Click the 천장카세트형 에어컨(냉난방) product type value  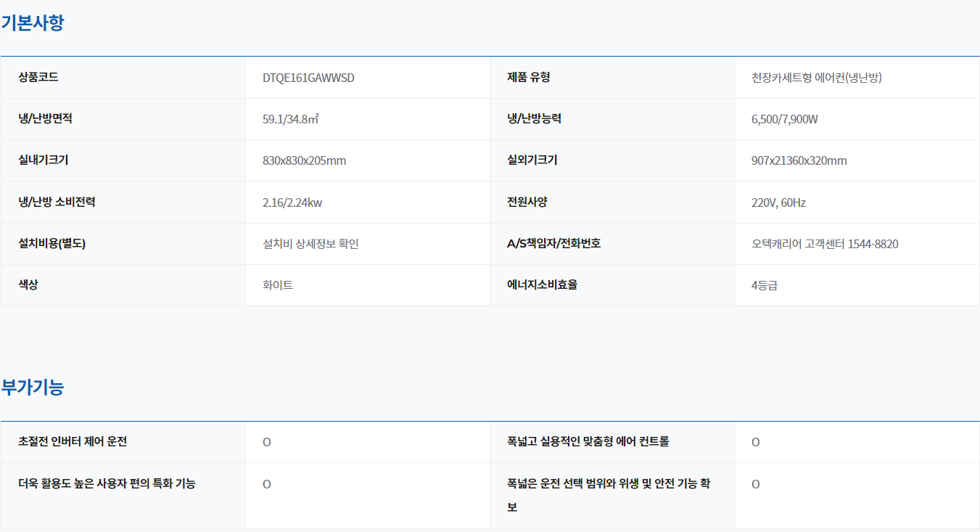(817, 78)
